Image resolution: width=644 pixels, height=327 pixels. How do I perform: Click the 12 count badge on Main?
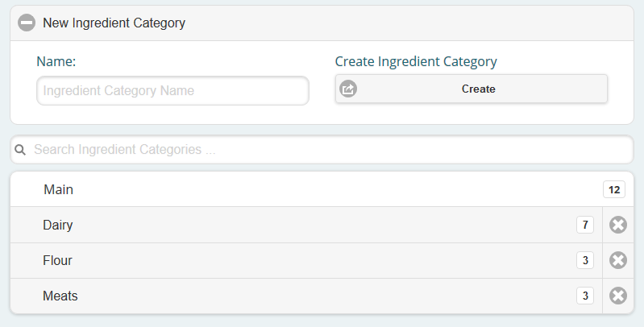click(614, 189)
